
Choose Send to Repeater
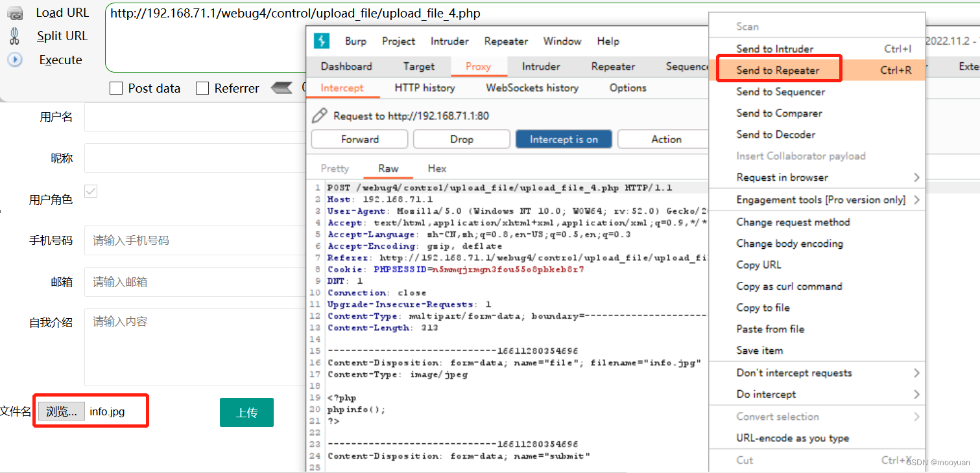pos(817,70)
